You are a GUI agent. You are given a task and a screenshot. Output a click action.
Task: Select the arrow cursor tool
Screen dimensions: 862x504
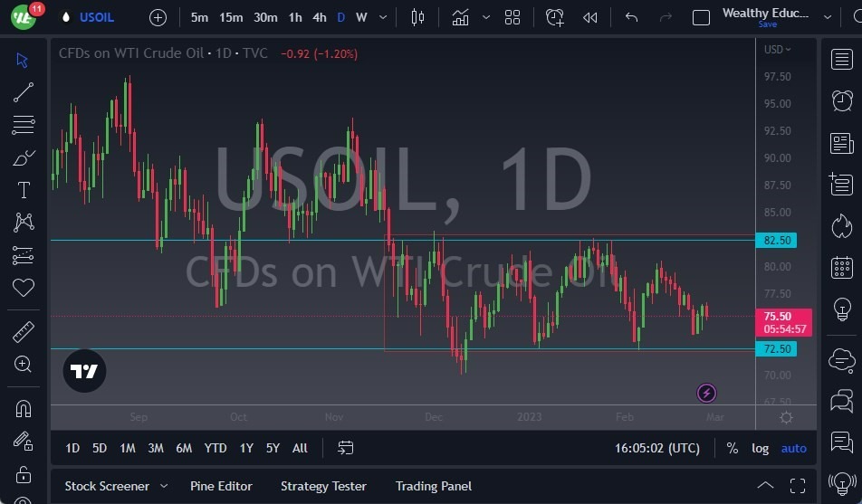coord(23,60)
